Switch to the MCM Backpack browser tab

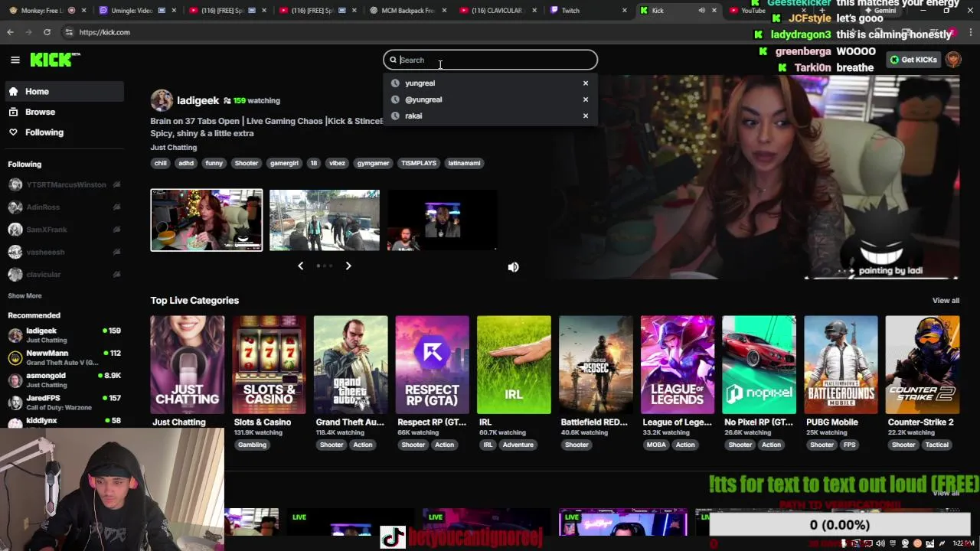pos(407,11)
